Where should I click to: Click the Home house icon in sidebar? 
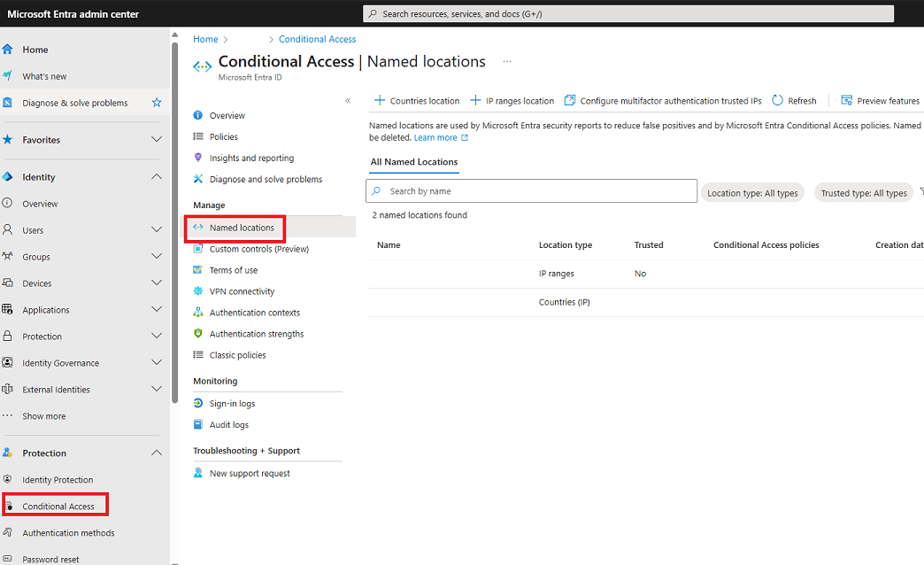coord(7,50)
